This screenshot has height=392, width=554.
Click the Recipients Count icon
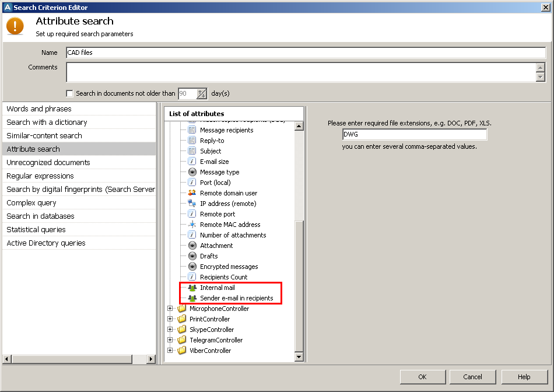(x=192, y=276)
